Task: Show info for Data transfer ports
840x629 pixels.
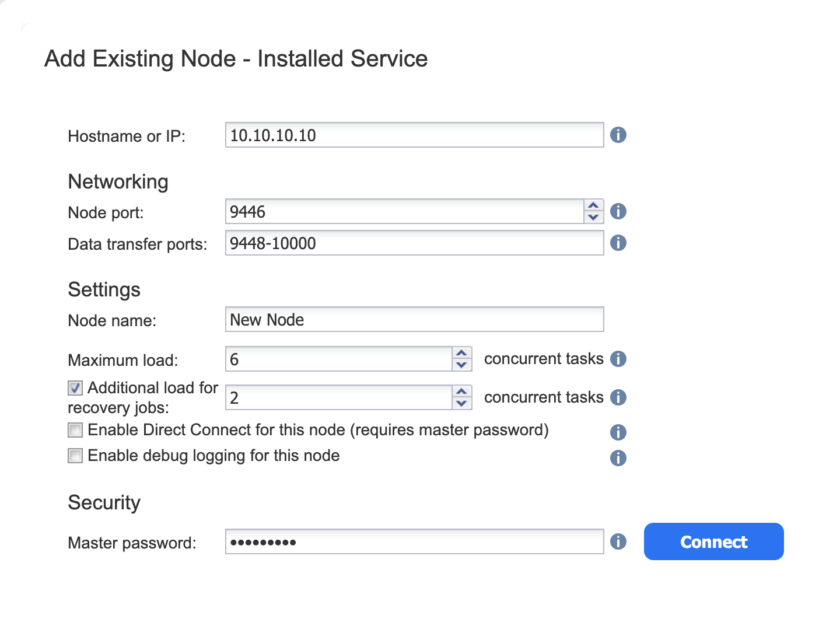Action: pos(618,243)
